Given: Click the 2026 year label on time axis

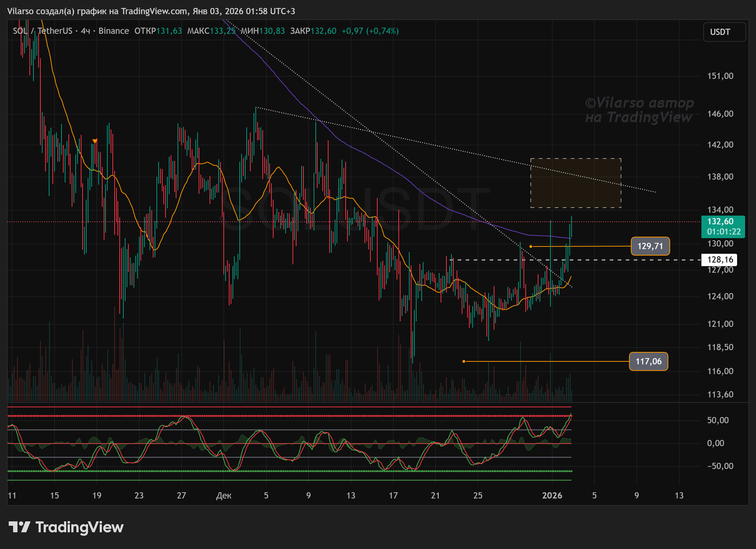Looking at the screenshot, I should 552,496.
